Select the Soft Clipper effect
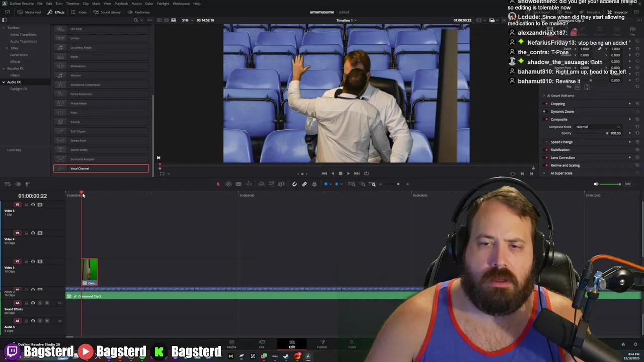Screen dimensions: 644x362 pyautogui.click(x=101, y=131)
